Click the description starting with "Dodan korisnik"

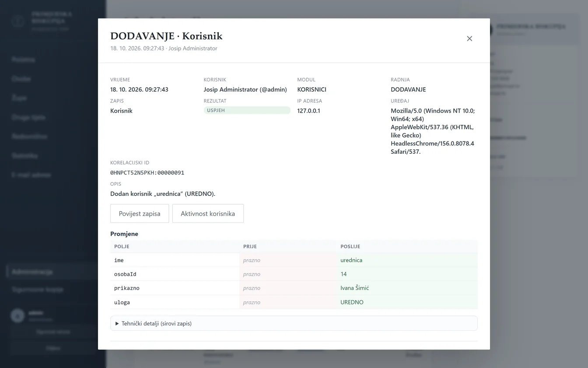163,194
